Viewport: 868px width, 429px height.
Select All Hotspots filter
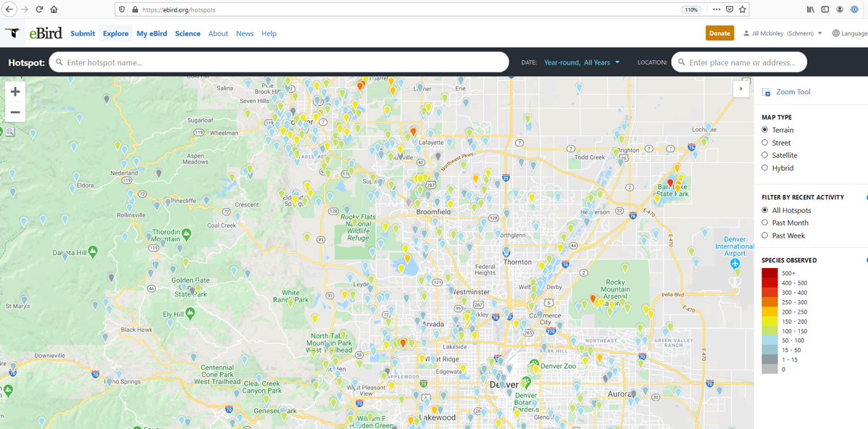[x=765, y=210]
